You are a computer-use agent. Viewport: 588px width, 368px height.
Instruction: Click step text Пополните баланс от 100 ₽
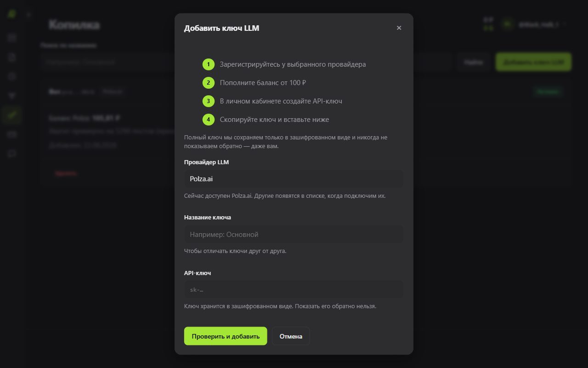pos(263,83)
